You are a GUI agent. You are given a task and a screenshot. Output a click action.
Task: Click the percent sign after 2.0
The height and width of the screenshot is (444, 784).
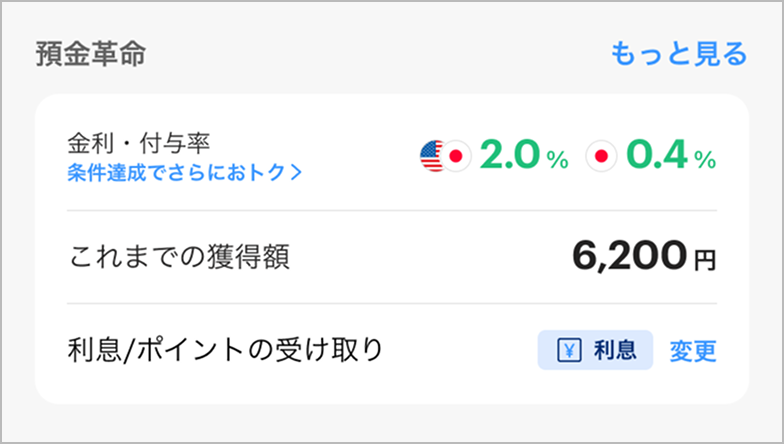tap(557, 158)
